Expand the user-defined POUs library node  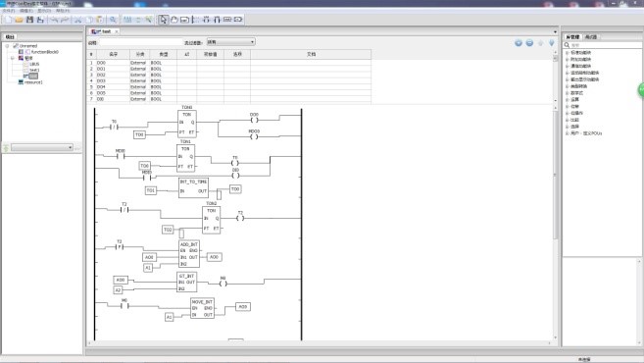[x=568, y=133]
